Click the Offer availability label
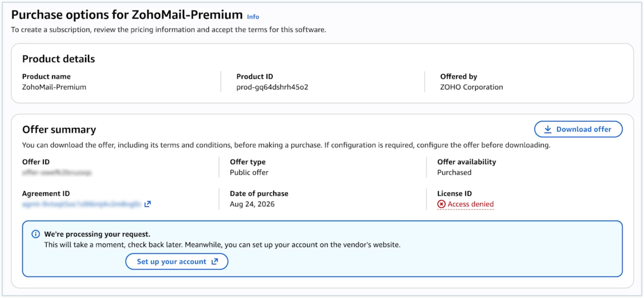The image size is (644, 298). (466, 162)
